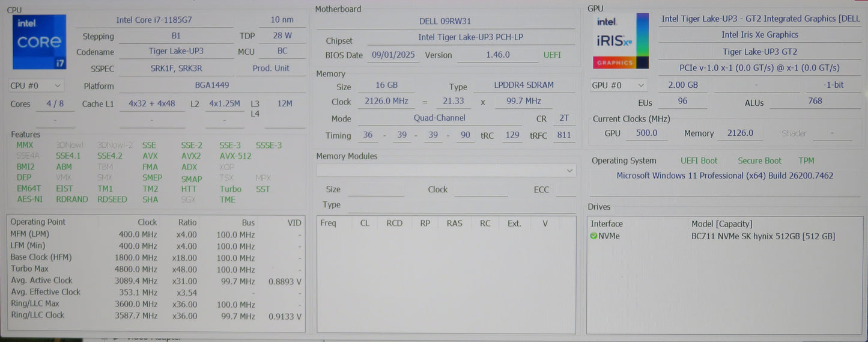Screen dimensions: 868x342
Task: Select the Turbo Max operating point row
Action: [156, 269]
